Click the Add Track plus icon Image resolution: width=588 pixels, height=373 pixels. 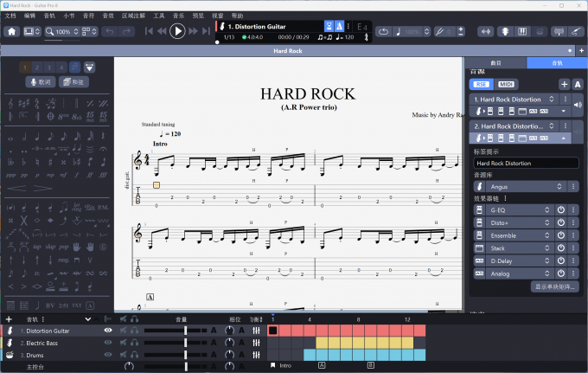[10, 319]
